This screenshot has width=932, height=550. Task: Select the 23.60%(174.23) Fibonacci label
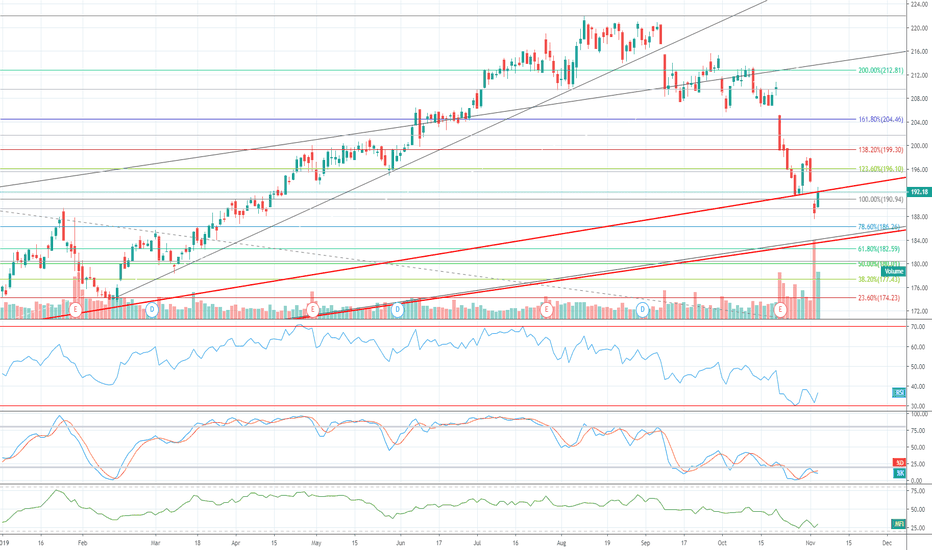880,298
